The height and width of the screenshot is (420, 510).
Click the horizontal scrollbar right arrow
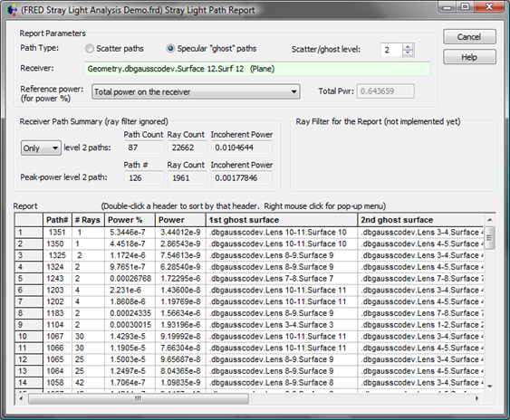click(476, 398)
